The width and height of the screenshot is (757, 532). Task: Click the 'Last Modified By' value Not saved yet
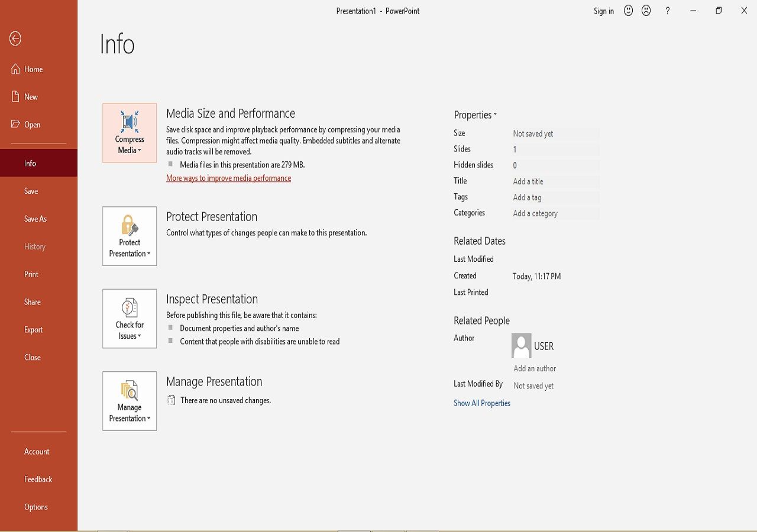point(533,386)
